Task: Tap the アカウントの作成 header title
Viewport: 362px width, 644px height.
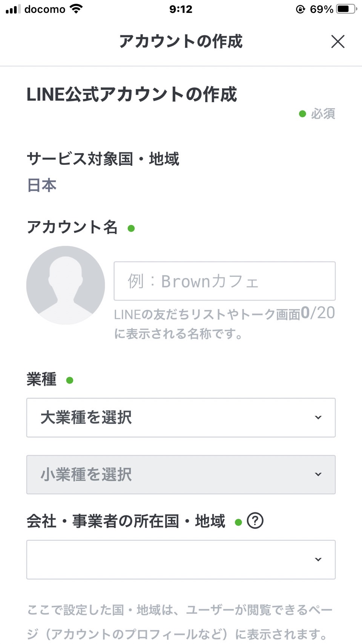Action: click(181, 41)
